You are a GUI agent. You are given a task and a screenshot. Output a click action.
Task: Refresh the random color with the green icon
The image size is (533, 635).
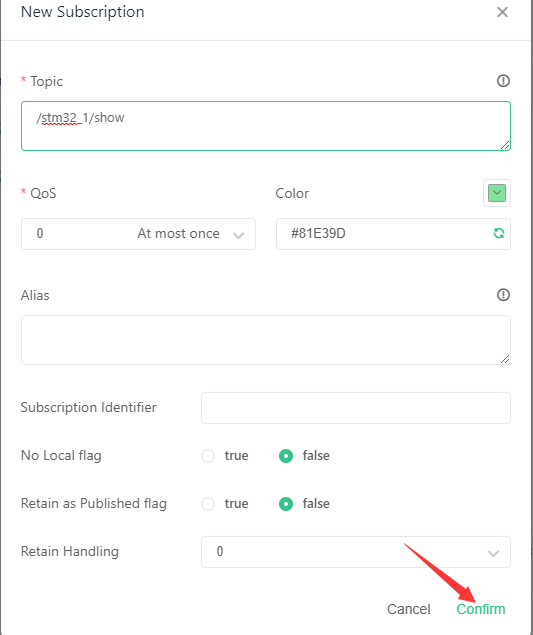point(499,233)
